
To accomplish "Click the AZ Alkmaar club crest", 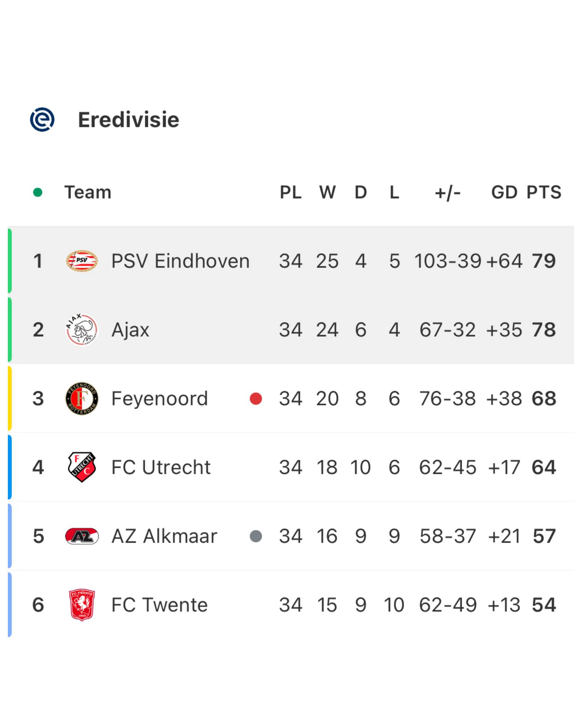I will [x=82, y=536].
